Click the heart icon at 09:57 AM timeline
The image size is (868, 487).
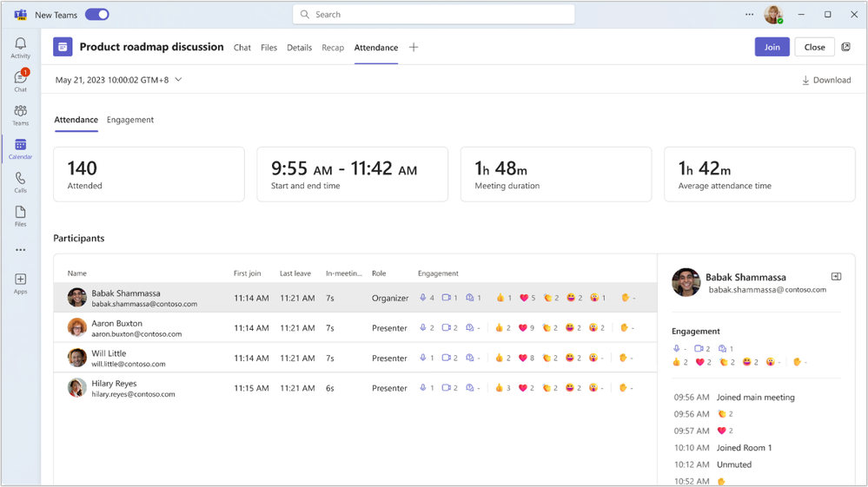pos(721,431)
